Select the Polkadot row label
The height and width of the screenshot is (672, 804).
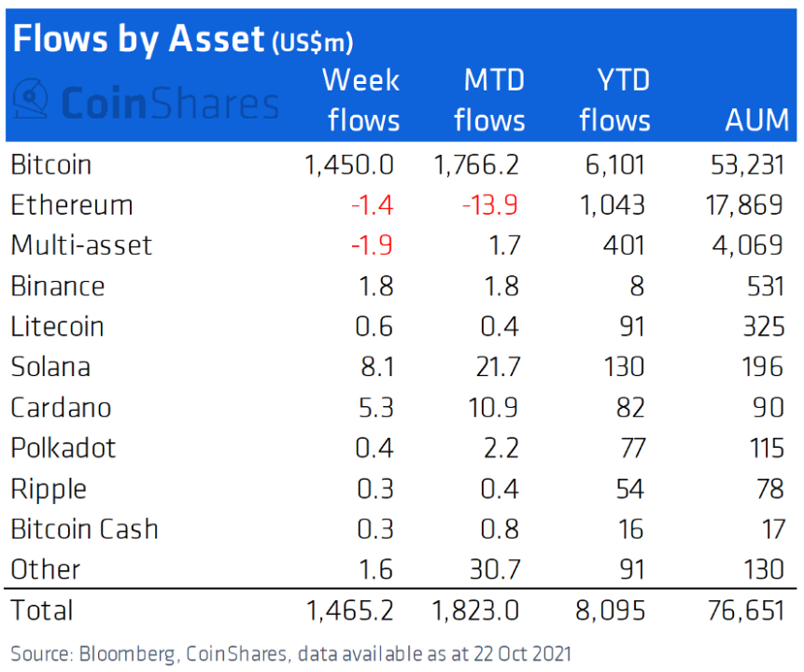pyautogui.click(x=63, y=448)
